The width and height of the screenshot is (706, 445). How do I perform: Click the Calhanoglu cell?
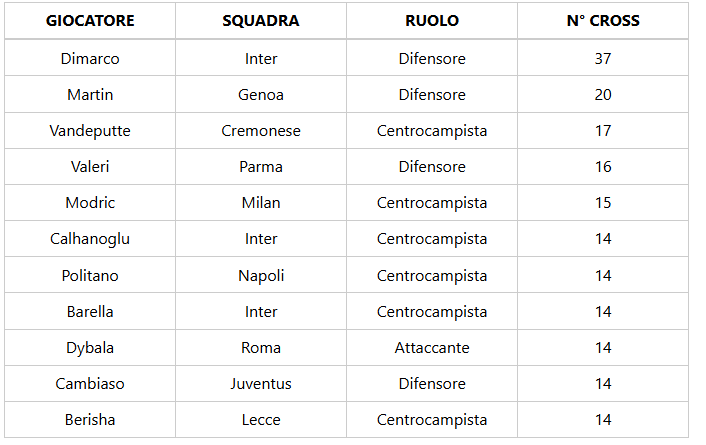[90, 239]
